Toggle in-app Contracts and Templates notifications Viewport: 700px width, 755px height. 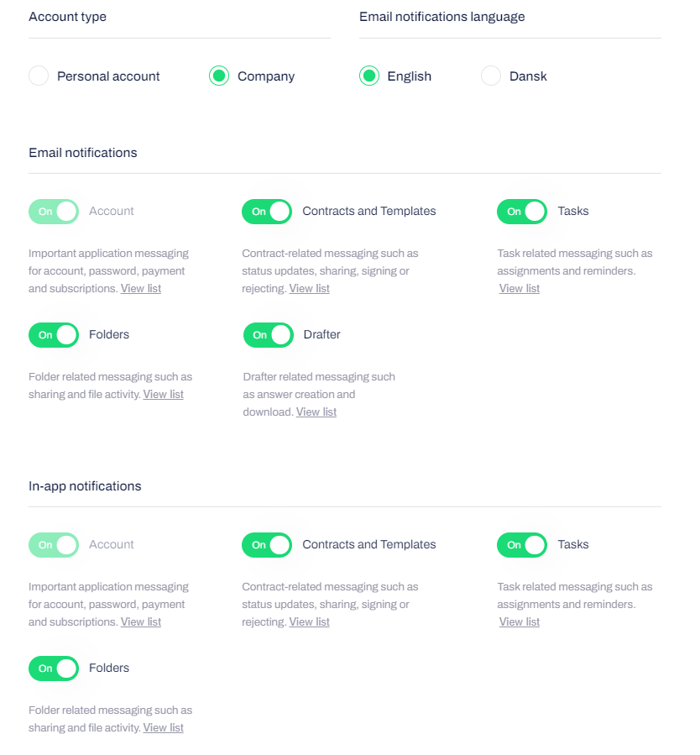point(267,545)
